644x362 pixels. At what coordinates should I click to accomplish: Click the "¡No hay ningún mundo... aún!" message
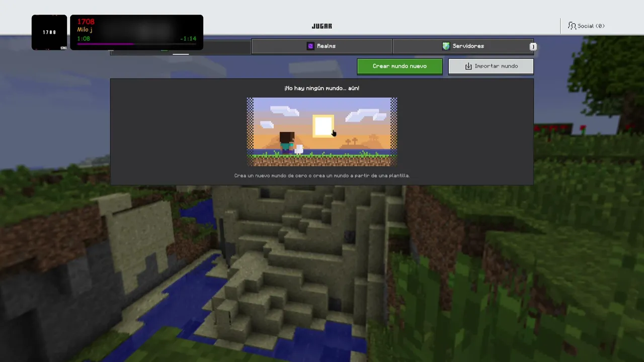(322, 88)
